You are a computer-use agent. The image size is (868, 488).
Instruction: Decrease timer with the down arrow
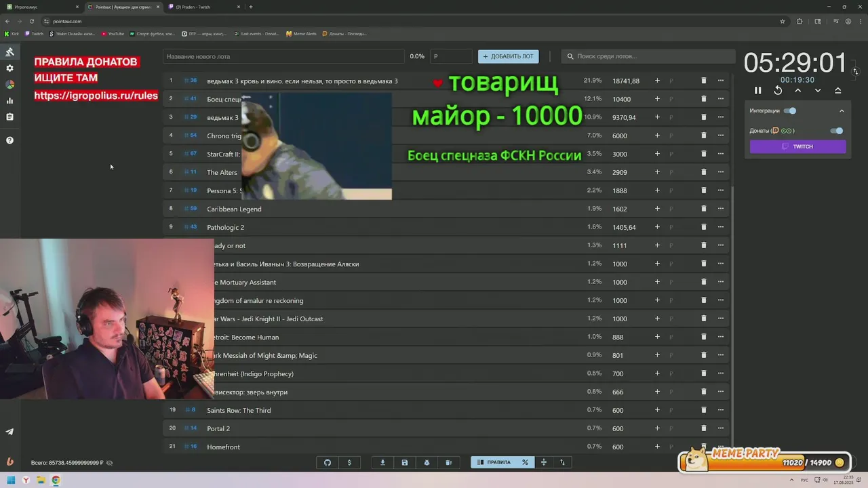[818, 90]
